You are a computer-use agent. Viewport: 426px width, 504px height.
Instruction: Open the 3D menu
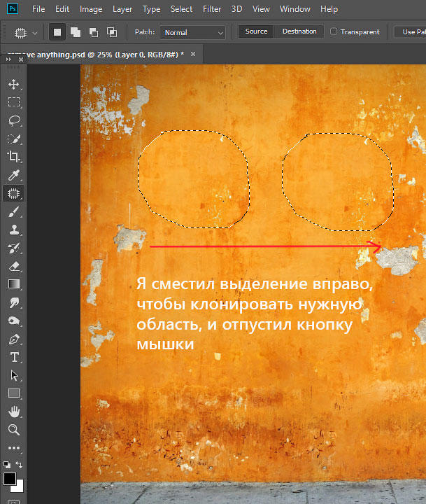click(236, 9)
